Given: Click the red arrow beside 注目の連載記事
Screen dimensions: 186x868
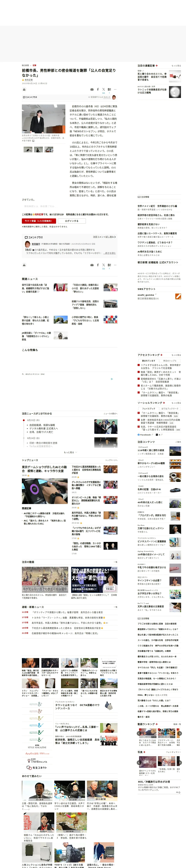Looking at the screenshot, I should click(x=157, y=66).
